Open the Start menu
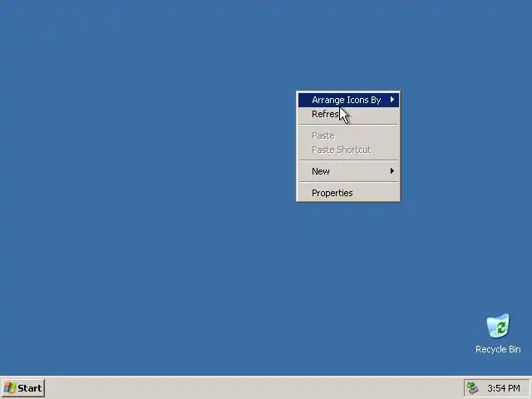532x399 pixels. point(22,388)
